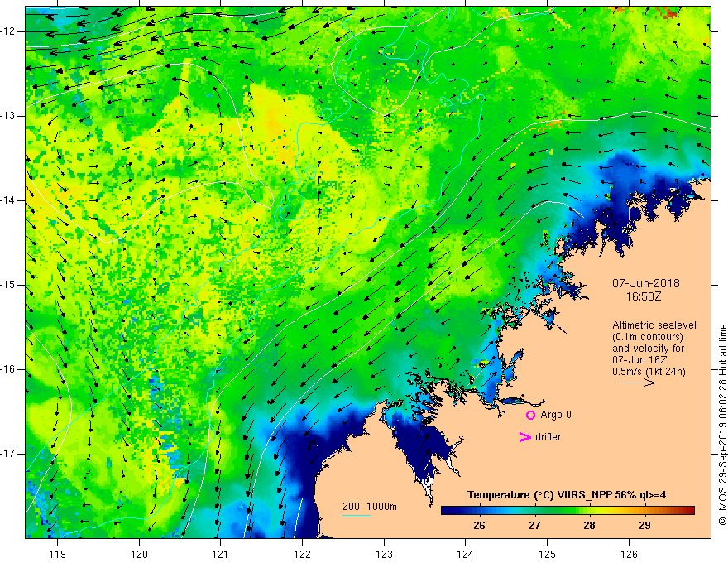
Task: Click the longitude axis label 122
Action: click(302, 554)
